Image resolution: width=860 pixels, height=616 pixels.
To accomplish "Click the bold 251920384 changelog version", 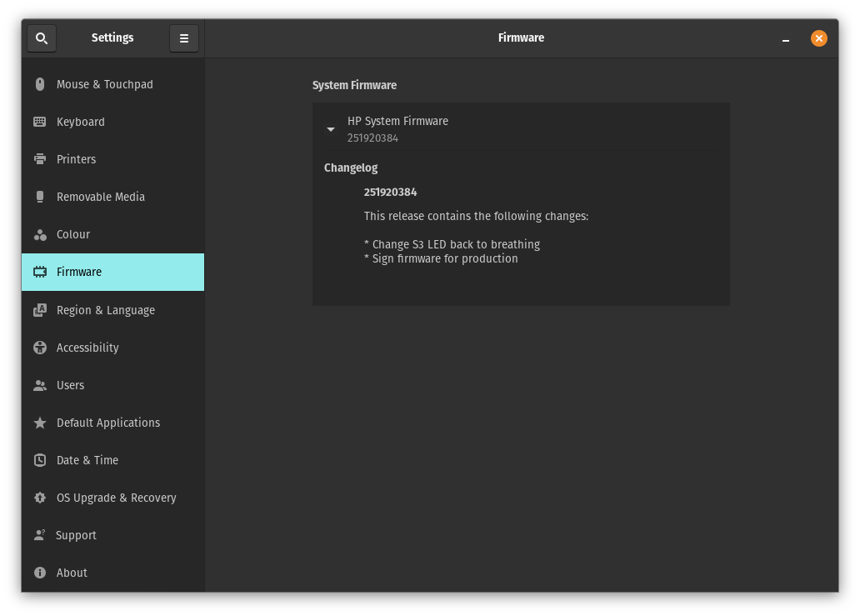I will 390,192.
